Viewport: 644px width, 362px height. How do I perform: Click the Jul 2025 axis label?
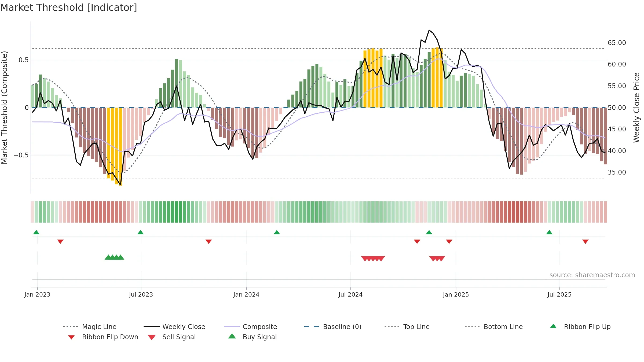(559, 295)
